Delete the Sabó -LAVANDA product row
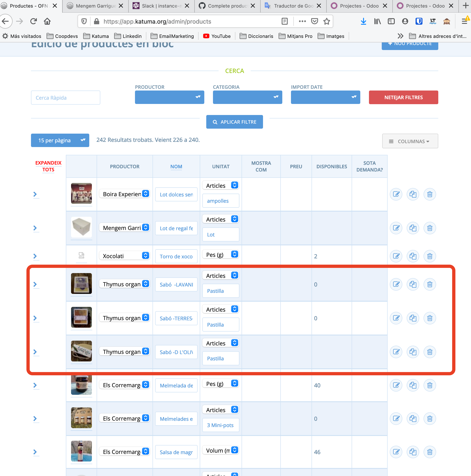 pyautogui.click(x=430, y=284)
